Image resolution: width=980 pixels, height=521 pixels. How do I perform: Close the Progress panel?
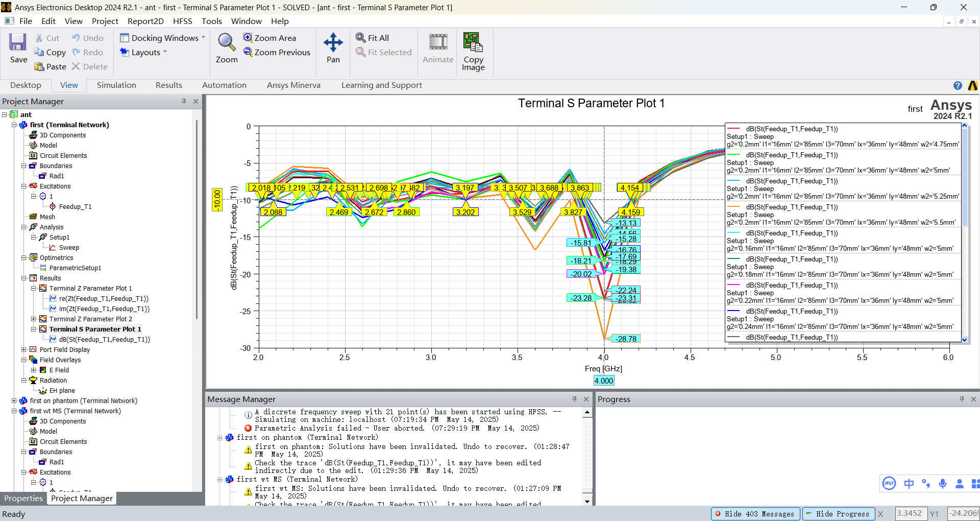tap(973, 399)
